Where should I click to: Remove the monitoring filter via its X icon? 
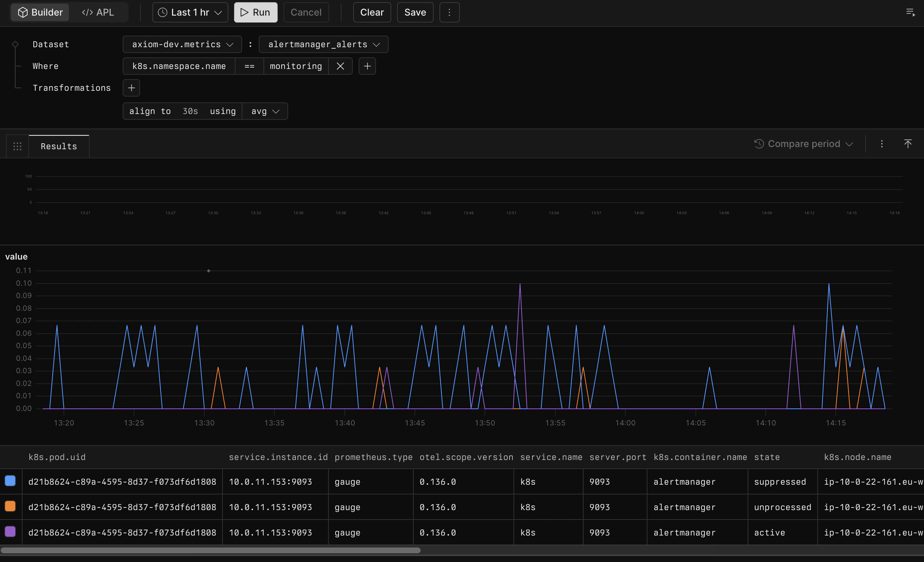tap(340, 66)
